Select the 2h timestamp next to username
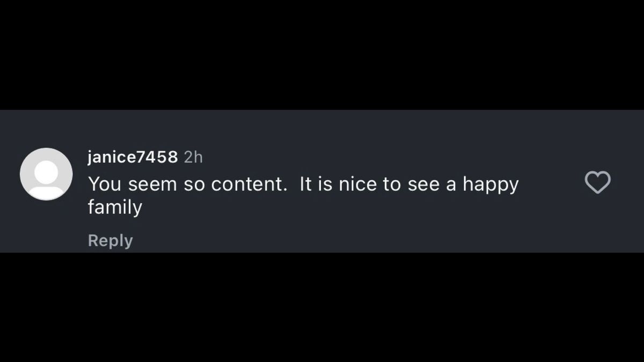Screen dimensions: 644x362 click(x=193, y=157)
